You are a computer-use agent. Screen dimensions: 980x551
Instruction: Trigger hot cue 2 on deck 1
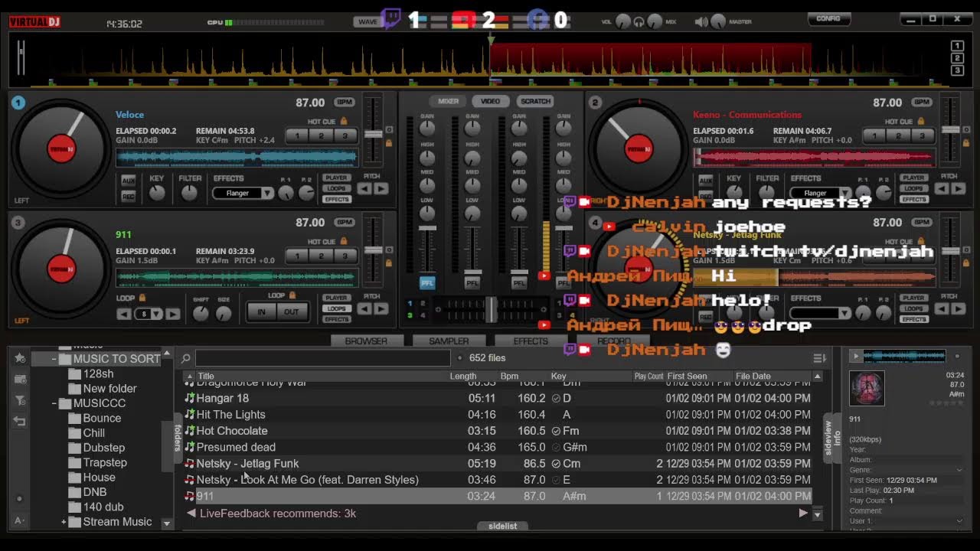pyautogui.click(x=321, y=136)
